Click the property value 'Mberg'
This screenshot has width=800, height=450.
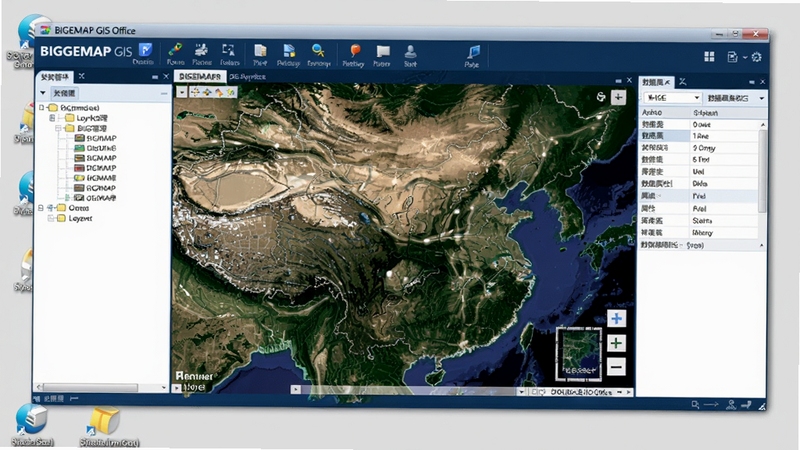[703, 233]
